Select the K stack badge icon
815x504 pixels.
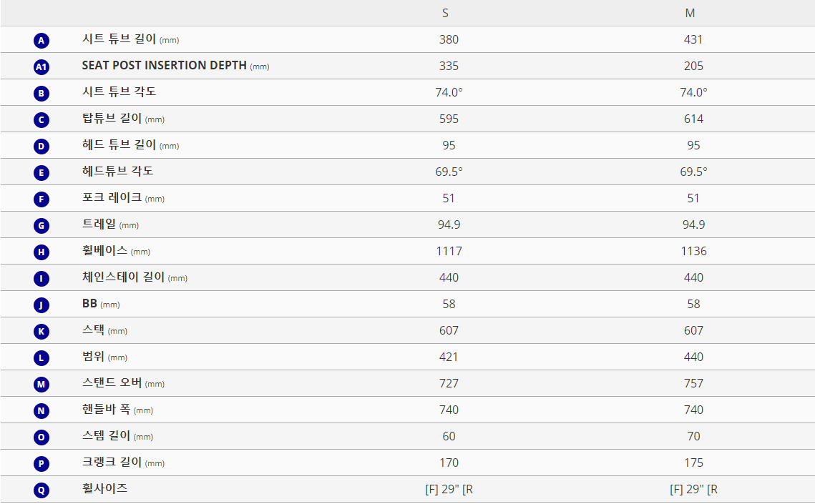(x=42, y=332)
